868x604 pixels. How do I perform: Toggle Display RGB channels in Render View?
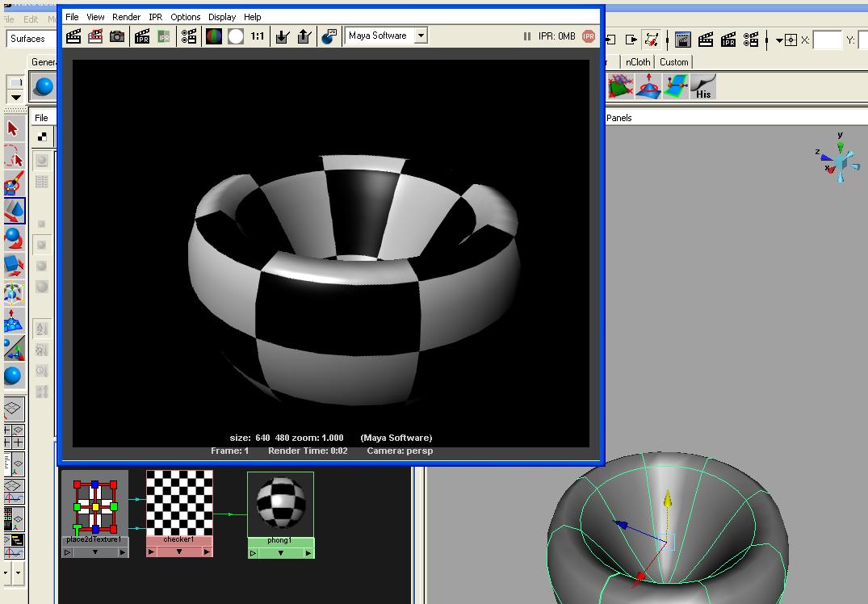[214, 36]
